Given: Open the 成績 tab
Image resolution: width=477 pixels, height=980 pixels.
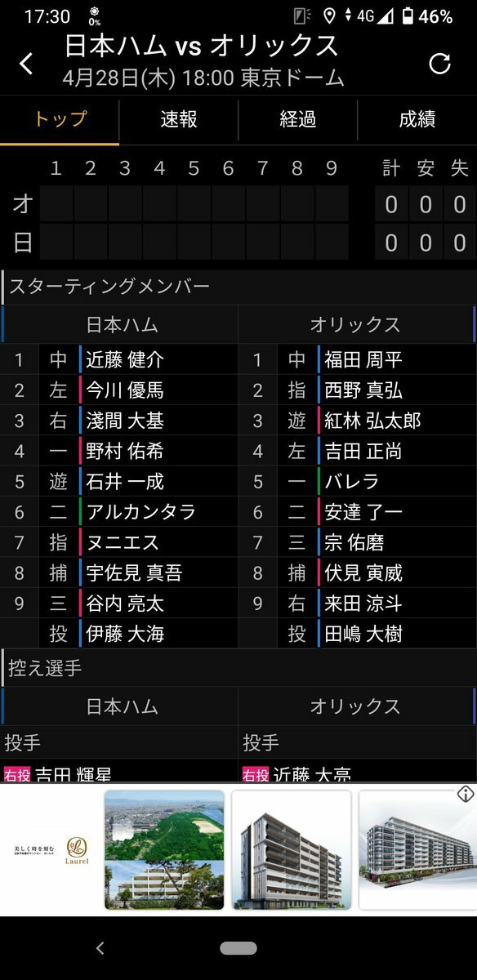Looking at the screenshot, I should pos(417,120).
